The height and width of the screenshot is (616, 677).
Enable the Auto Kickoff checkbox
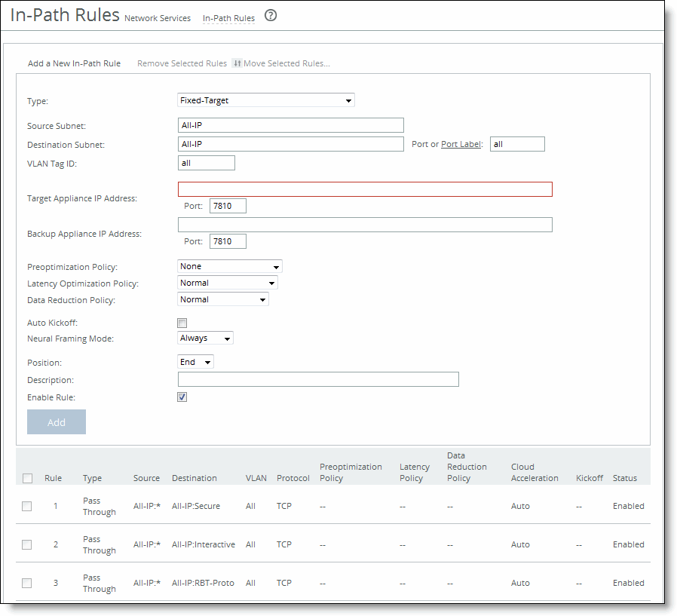pos(182,323)
